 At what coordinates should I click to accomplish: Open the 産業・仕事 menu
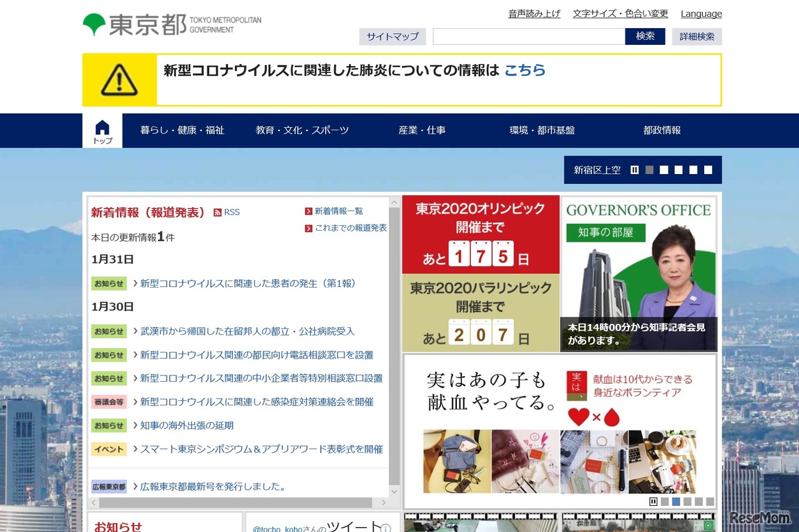422,130
